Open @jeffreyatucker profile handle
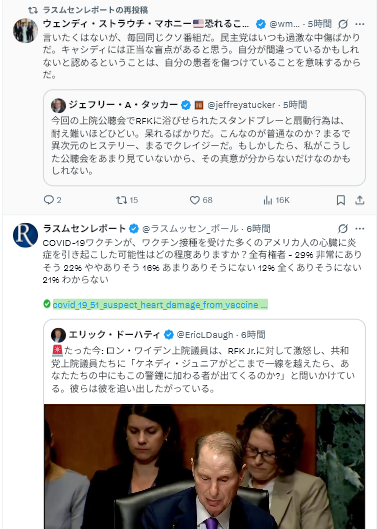This screenshot has height=529, width=377. tap(241, 105)
